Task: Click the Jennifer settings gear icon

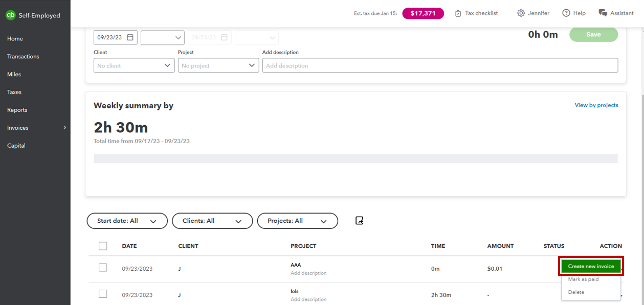Action: point(521,13)
